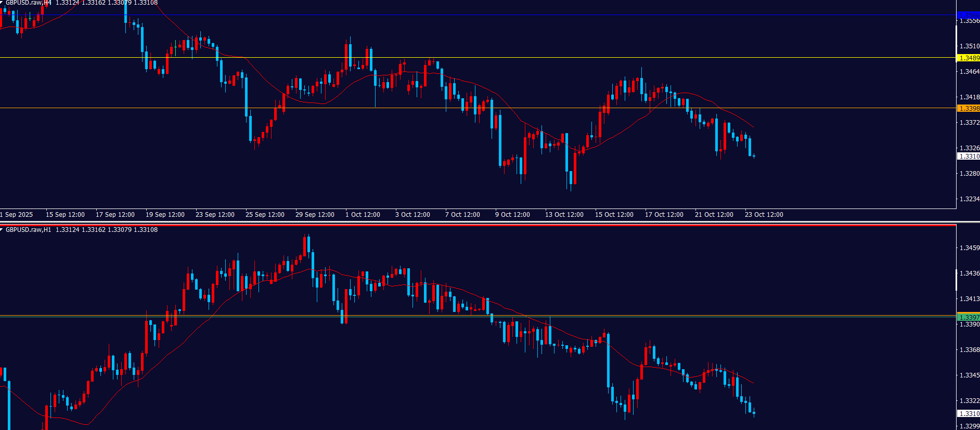Click the orange 1.3398 price label
This screenshot has height=430, width=980.
pyautogui.click(x=969, y=109)
